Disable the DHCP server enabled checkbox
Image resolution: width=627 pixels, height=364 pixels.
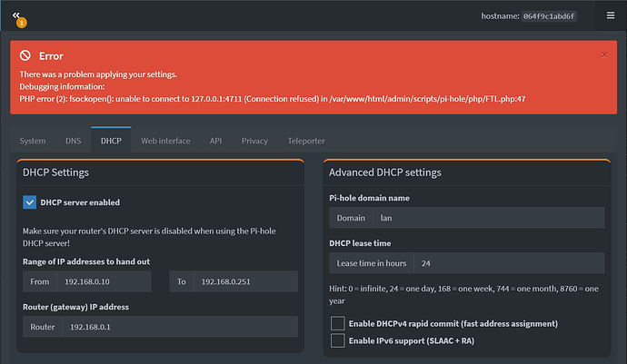[30, 202]
